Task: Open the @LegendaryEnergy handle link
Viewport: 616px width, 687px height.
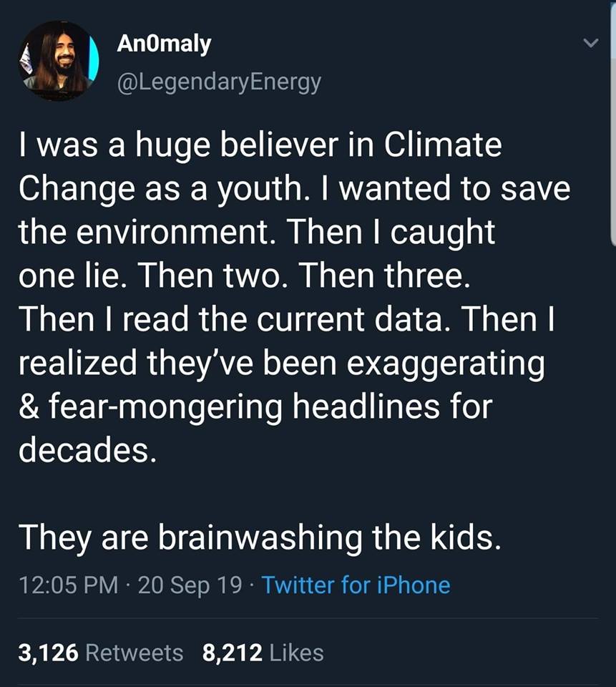Action: [218, 82]
